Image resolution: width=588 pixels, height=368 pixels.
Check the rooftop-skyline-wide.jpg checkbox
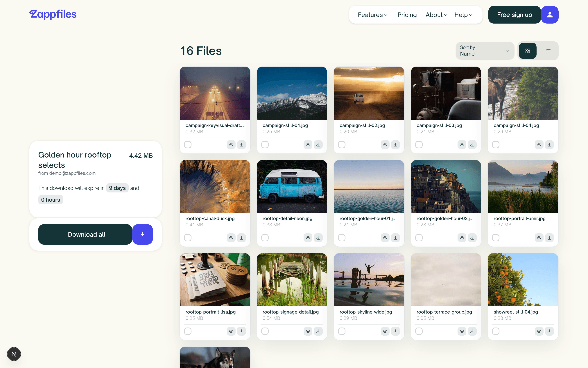coord(342,331)
